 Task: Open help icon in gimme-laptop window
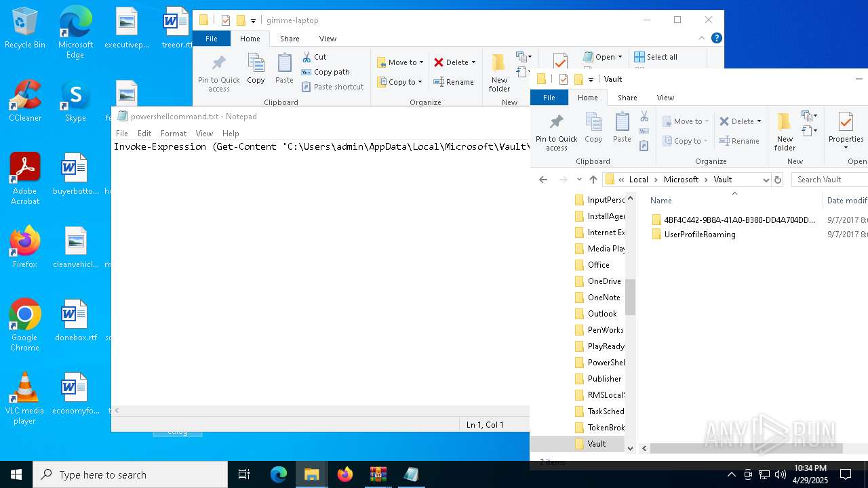click(x=716, y=38)
